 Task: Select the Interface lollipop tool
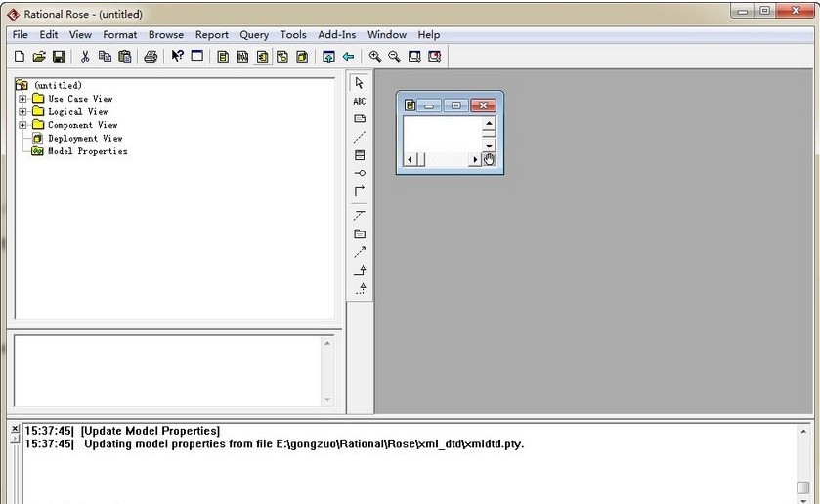(360, 173)
